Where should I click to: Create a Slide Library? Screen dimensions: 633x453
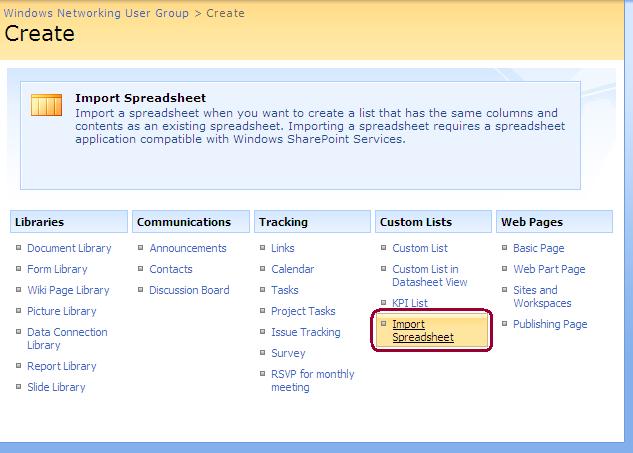point(56,387)
